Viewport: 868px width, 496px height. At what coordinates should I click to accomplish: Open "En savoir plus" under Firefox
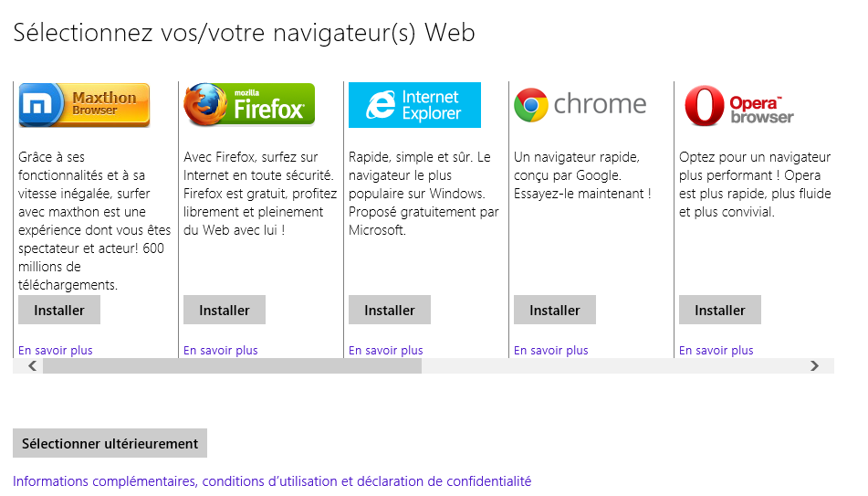coord(220,350)
